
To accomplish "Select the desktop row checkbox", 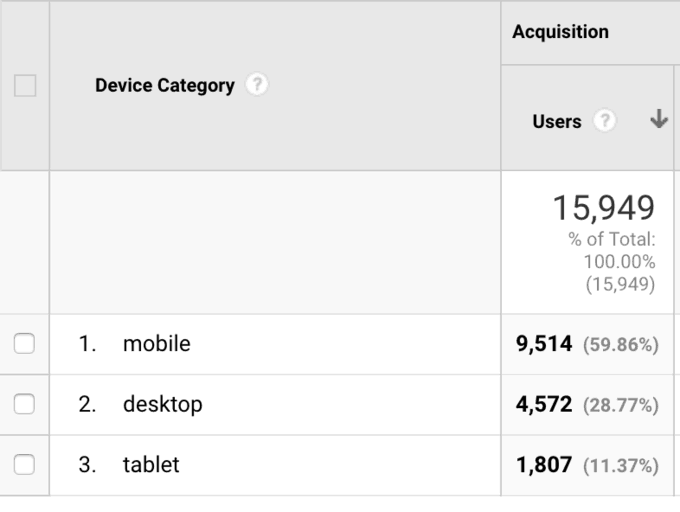I will coord(24,404).
